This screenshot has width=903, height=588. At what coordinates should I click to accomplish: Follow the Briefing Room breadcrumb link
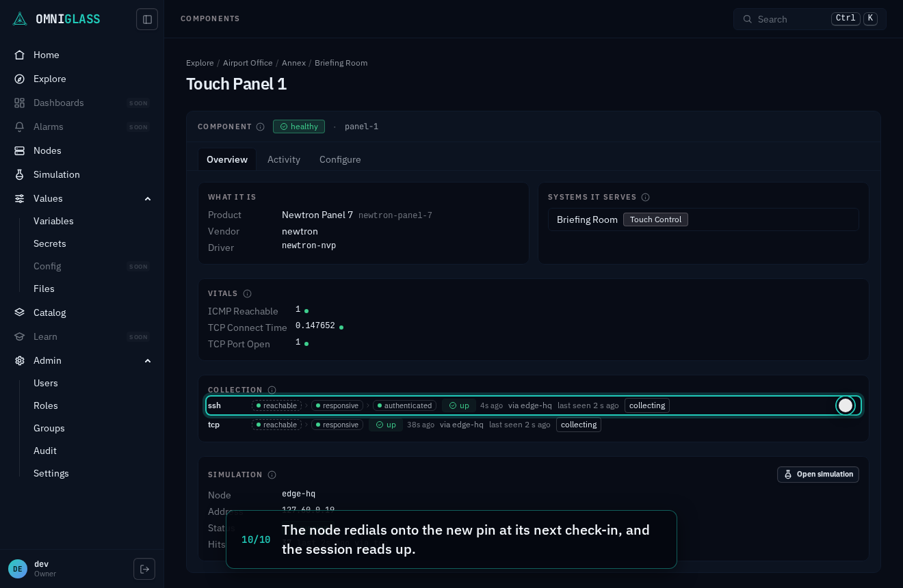point(341,63)
